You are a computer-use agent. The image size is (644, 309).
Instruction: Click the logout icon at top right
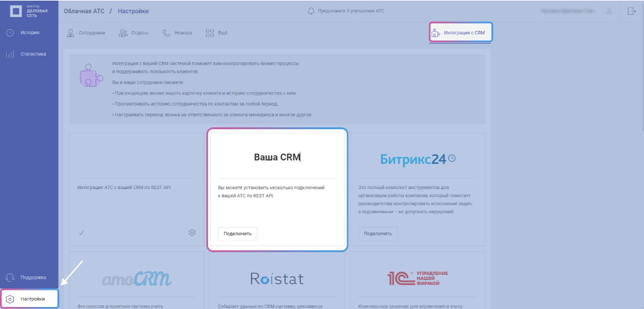click(x=631, y=11)
